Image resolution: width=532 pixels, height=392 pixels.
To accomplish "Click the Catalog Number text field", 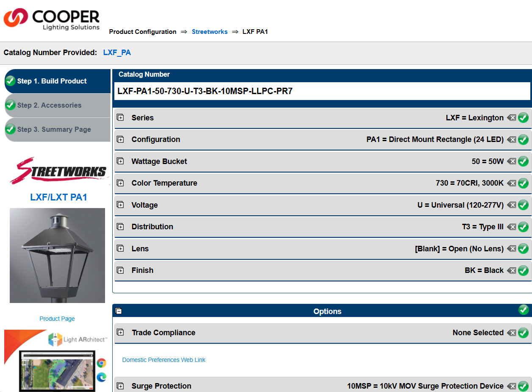I will click(322, 91).
